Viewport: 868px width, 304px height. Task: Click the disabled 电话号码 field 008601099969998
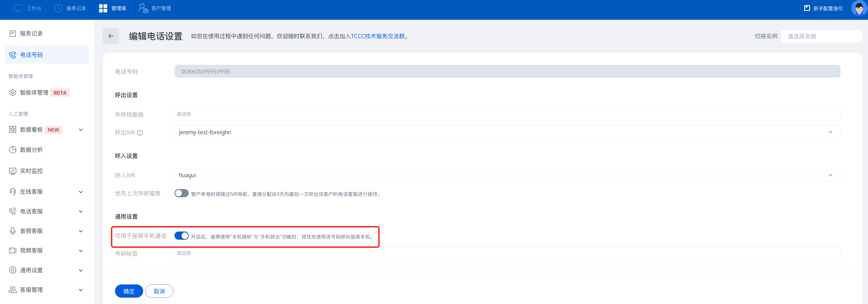(507, 71)
